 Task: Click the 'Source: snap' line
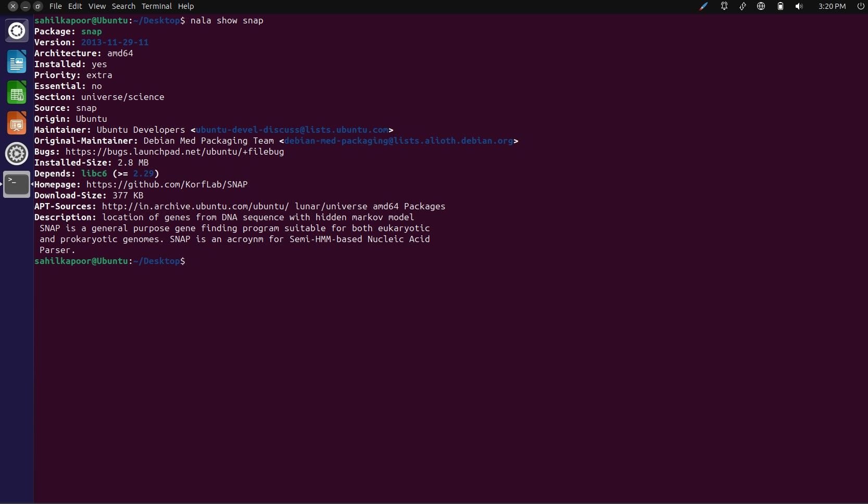66,108
